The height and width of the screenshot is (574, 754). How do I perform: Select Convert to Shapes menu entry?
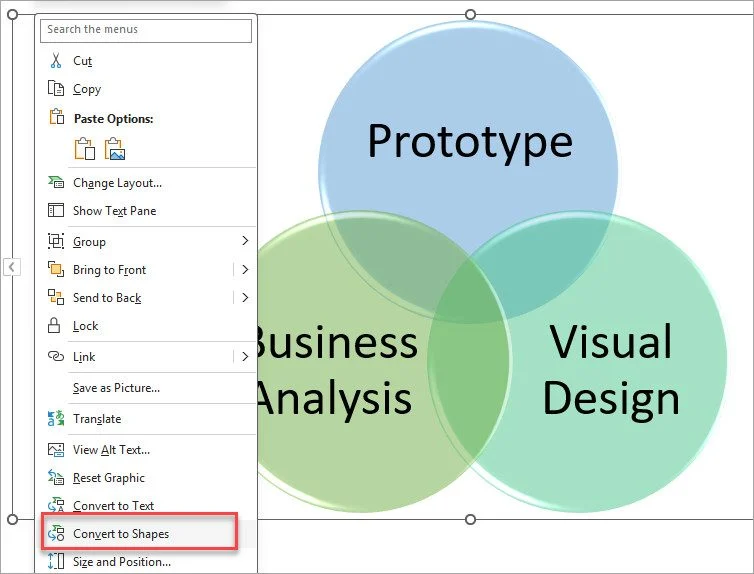146,534
